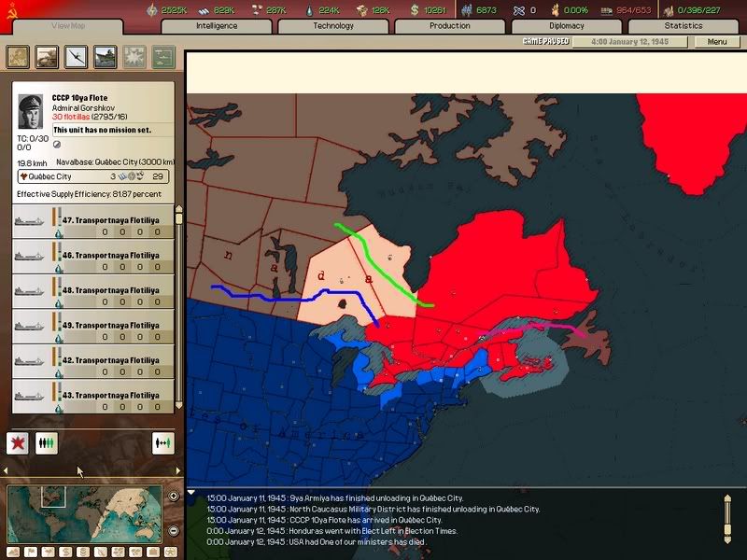Select the world map mode icon
This screenshot has width=747, height=560.
(x=18, y=57)
